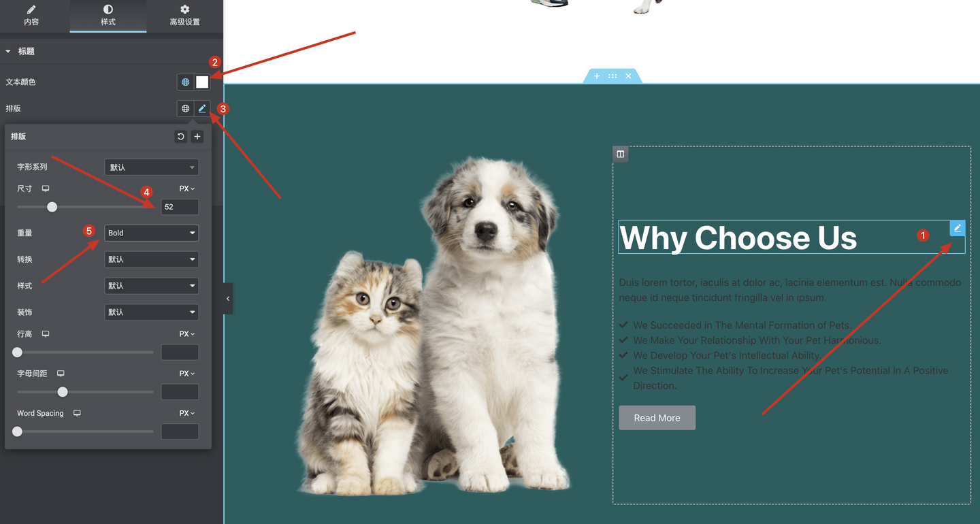Open the 字形系列 font family dropdown
980x524 pixels.
point(152,167)
